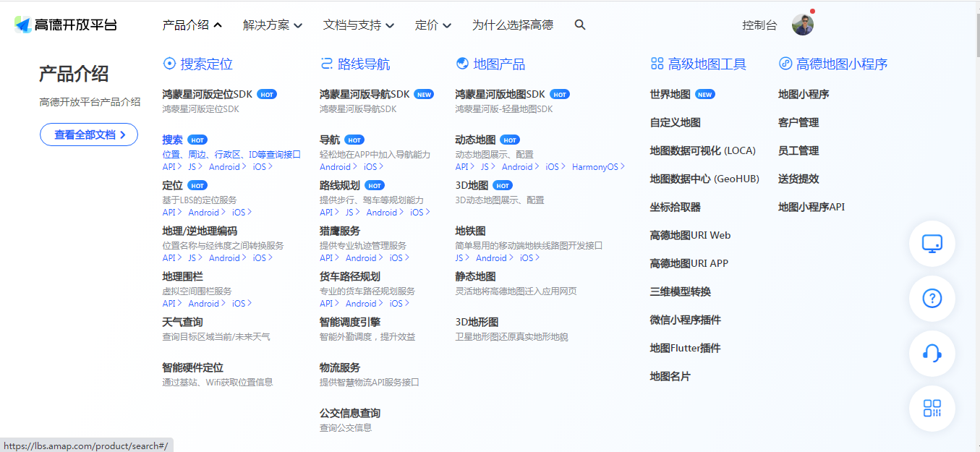
Task: Expand the 定价 dropdown
Action: (433, 25)
